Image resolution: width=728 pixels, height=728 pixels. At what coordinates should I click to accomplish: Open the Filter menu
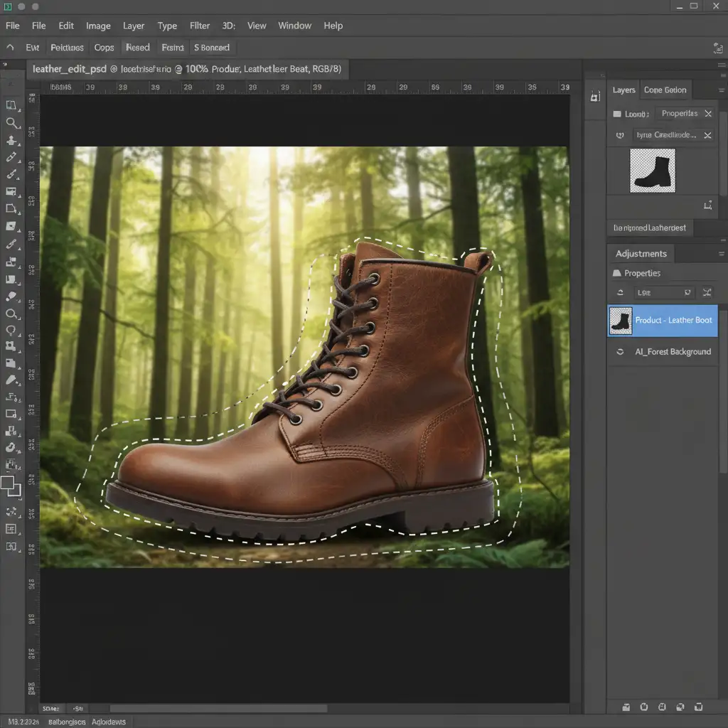[200, 26]
